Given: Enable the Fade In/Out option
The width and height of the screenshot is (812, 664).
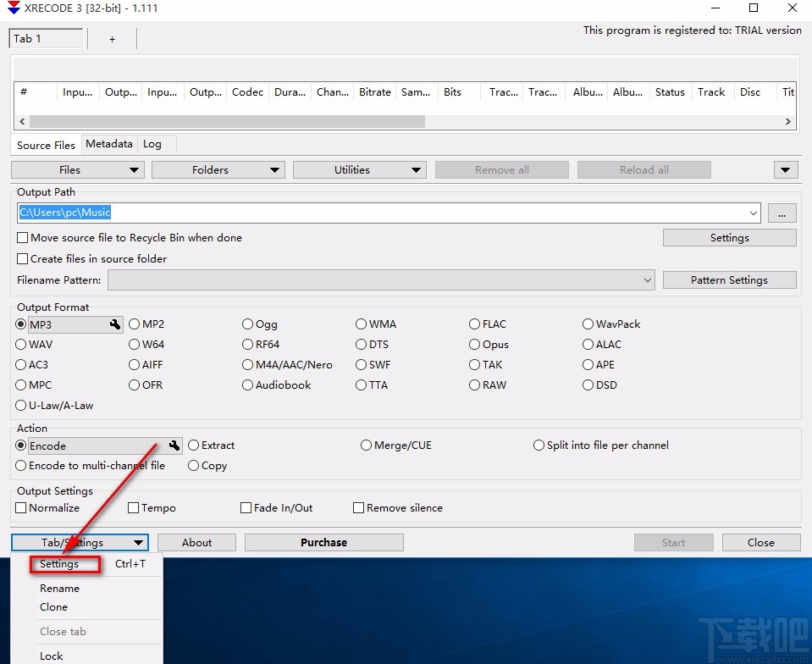Looking at the screenshot, I should click(x=246, y=508).
